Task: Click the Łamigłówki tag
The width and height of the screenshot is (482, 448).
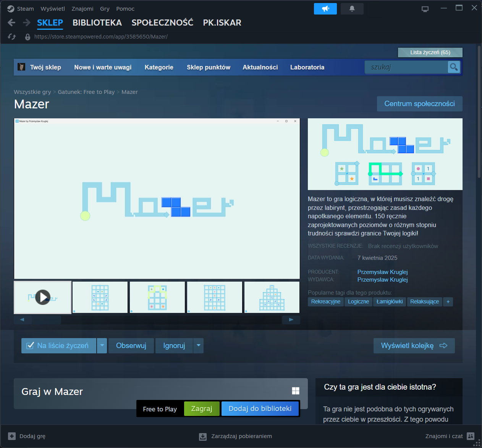Action: (x=390, y=302)
